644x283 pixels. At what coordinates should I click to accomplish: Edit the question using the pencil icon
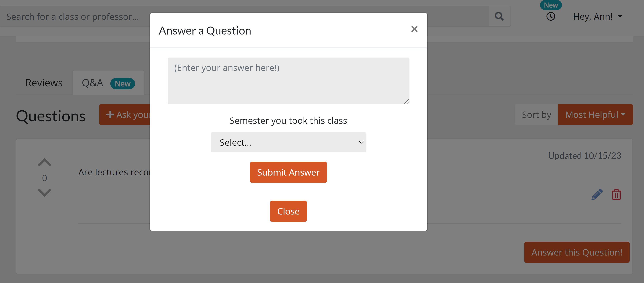pyautogui.click(x=597, y=194)
